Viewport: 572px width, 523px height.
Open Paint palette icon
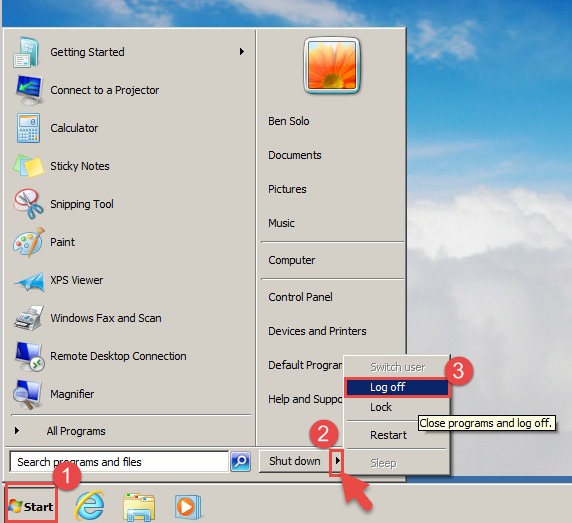pos(28,242)
